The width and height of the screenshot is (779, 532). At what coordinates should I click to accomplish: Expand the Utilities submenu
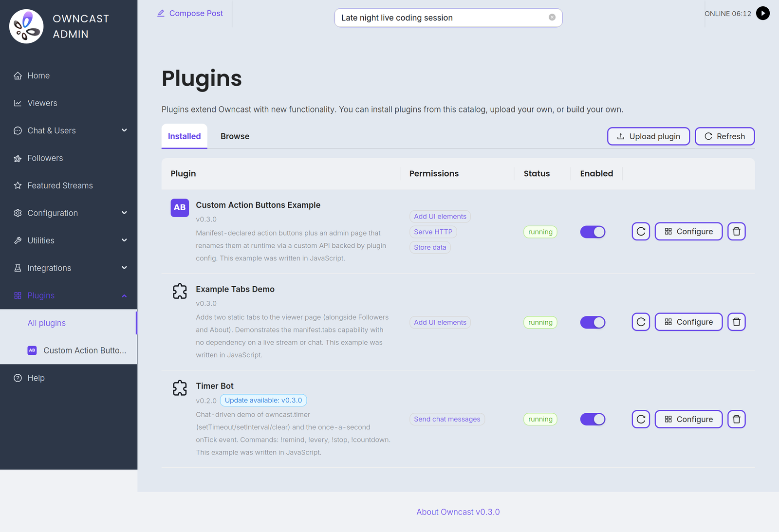[124, 240]
